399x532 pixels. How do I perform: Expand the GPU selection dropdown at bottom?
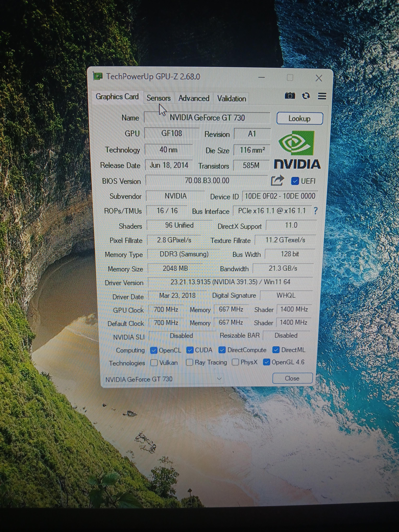pos(219,379)
